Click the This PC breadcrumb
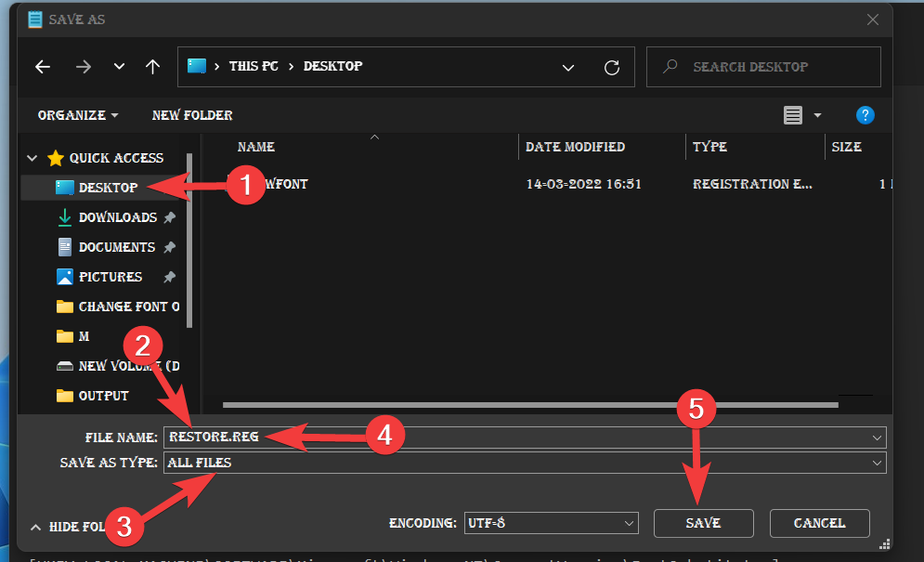 tap(254, 66)
